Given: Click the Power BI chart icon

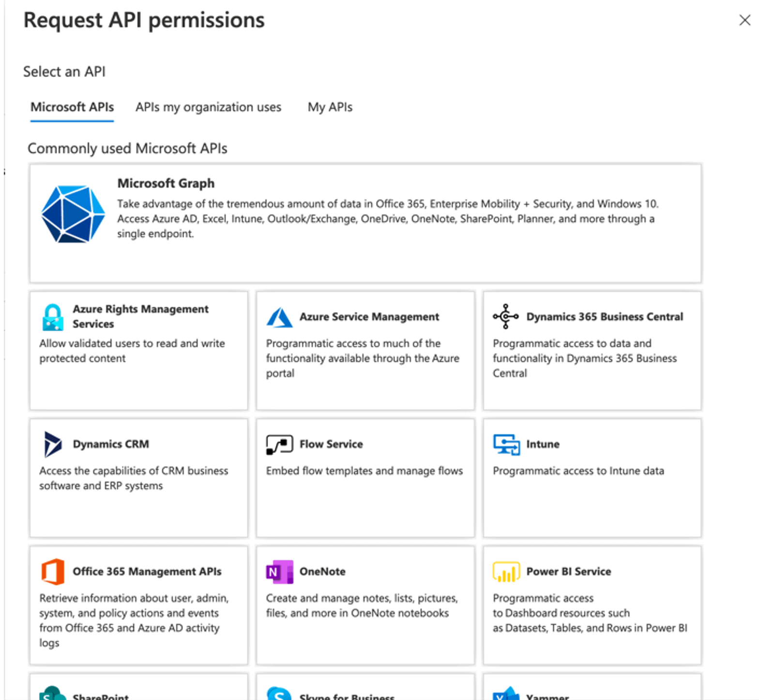Looking at the screenshot, I should [506, 572].
